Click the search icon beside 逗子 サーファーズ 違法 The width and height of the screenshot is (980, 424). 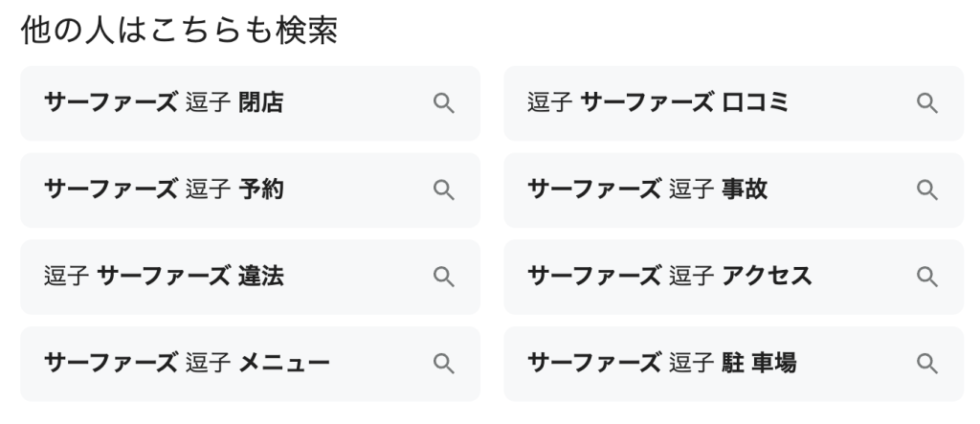point(443,278)
